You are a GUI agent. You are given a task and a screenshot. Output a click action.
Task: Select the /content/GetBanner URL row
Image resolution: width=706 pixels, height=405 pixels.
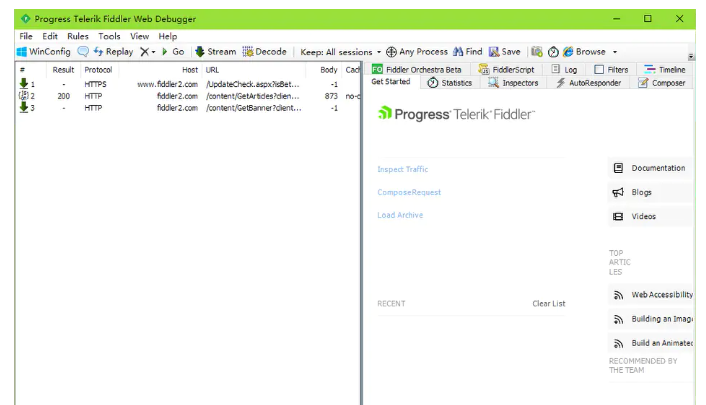[254, 108]
